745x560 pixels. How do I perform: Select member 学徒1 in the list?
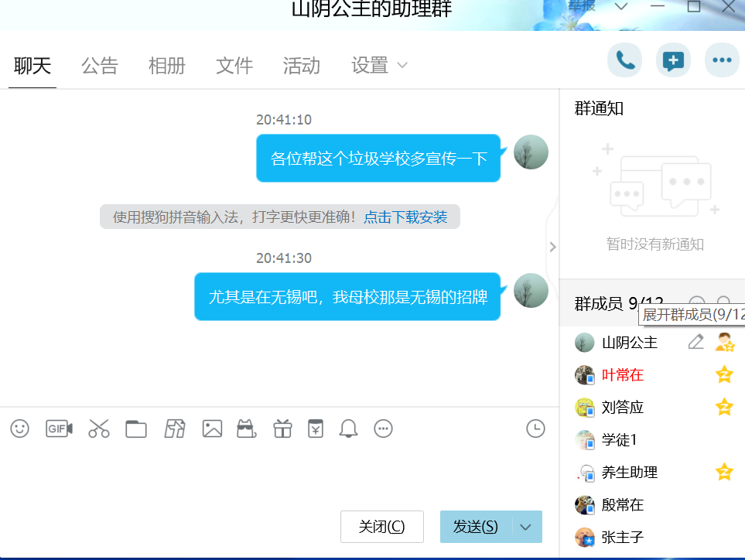(x=652, y=440)
